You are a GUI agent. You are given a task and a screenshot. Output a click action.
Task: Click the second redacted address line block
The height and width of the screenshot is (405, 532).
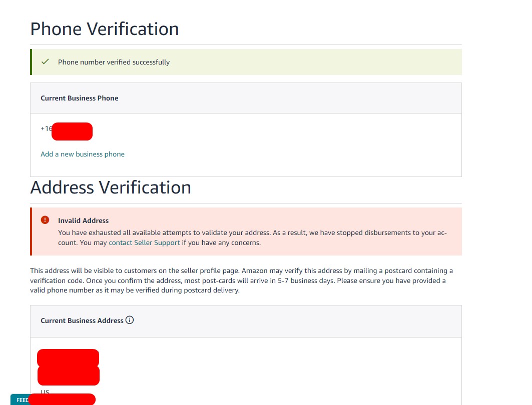click(x=69, y=375)
